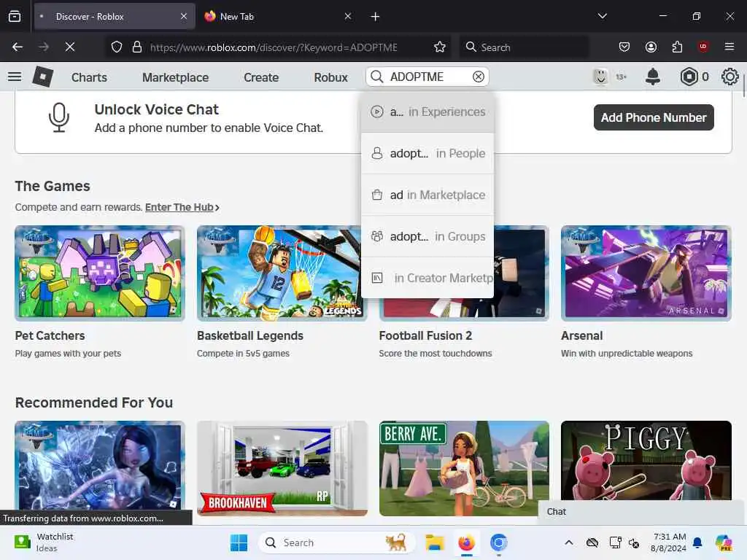Close the Discover - Roblox tab
This screenshot has width=747, height=560.
(184, 16)
